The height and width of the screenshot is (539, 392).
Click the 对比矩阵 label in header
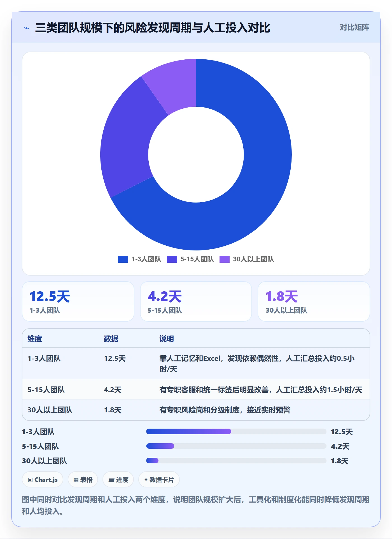[354, 27]
